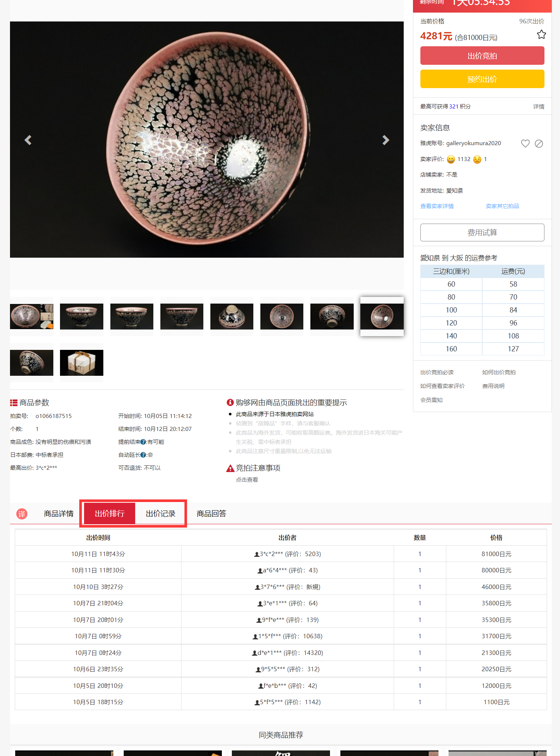Select first thumbnail showing bowl with box
560x756 pixels.
pos(31,317)
